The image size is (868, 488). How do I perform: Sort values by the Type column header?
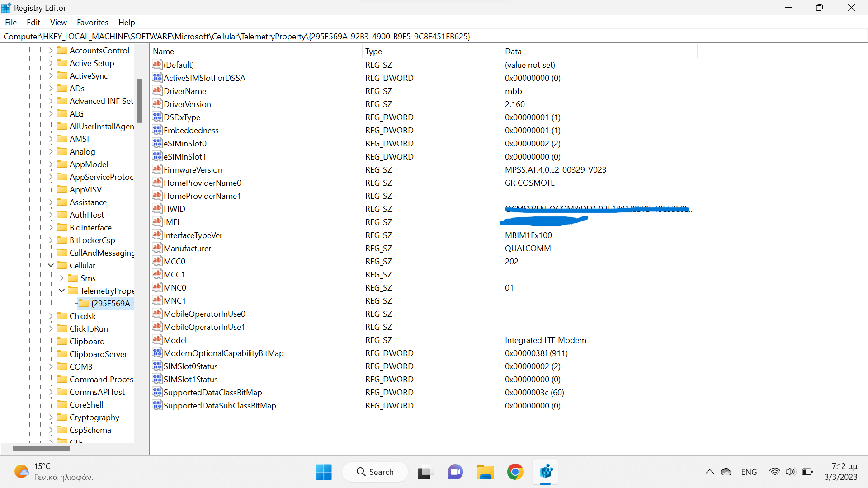(x=432, y=51)
